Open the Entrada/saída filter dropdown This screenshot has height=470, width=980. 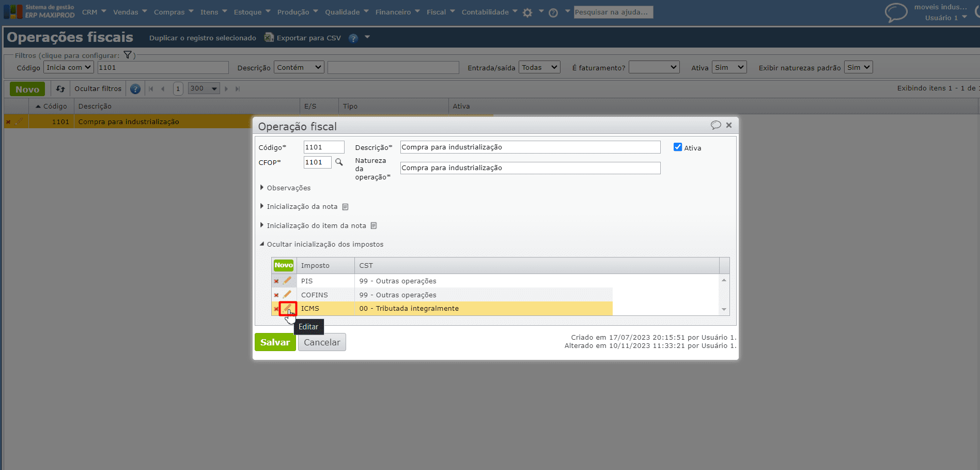point(539,67)
